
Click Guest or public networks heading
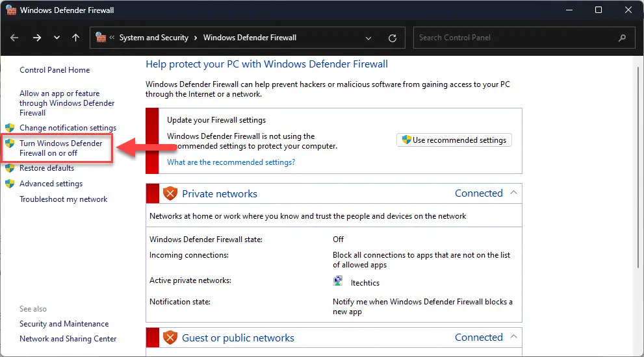pos(238,338)
